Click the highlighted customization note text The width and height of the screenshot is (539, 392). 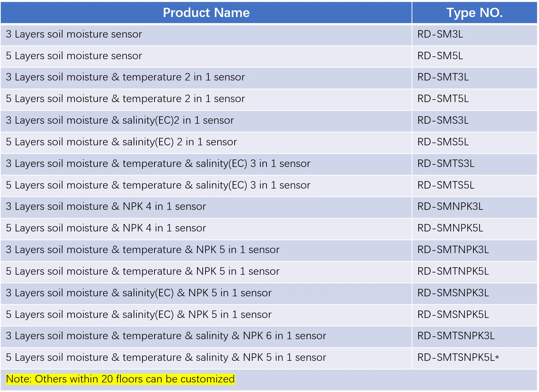pos(120,379)
